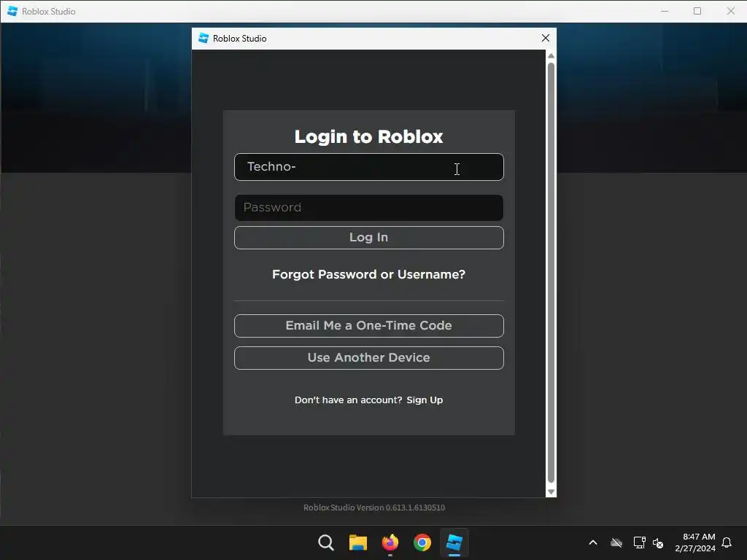
Task: Open Forgot Password or Username link
Action: [368, 274]
